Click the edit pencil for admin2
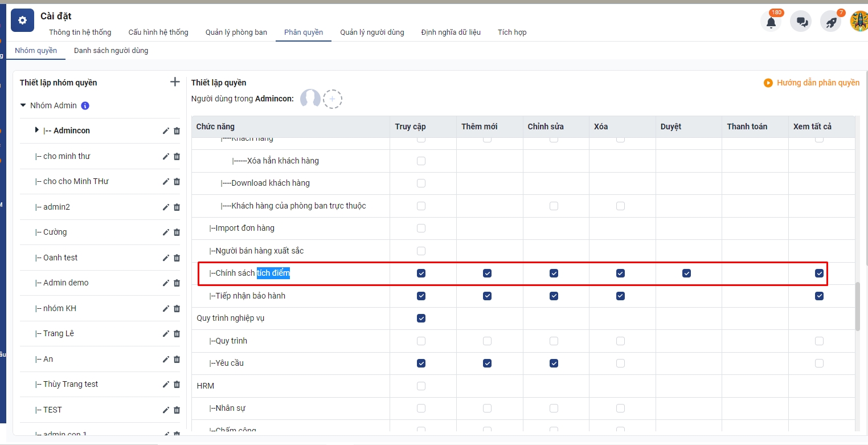868x445 pixels. 166,207
